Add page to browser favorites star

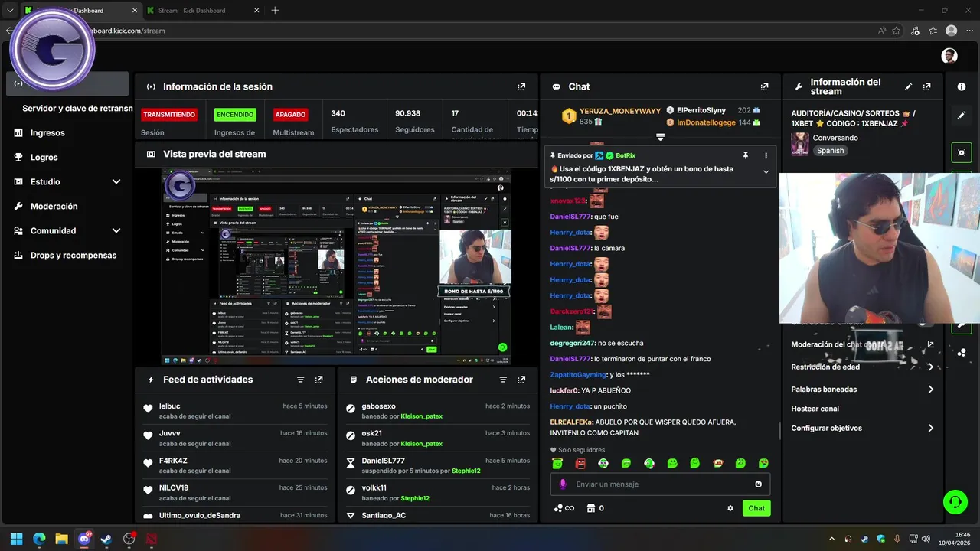(897, 31)
